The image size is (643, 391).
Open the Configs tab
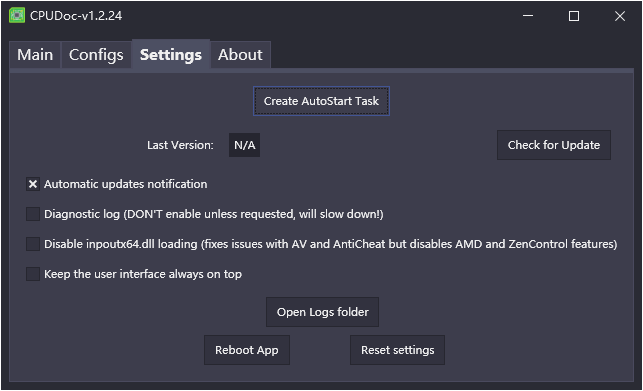coord(96,55)
